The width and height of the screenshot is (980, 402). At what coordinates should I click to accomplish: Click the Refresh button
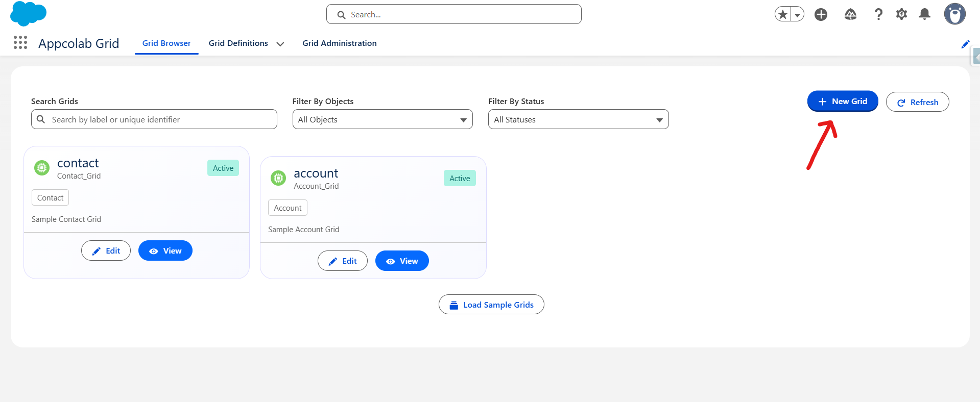(x=917, y=102)
